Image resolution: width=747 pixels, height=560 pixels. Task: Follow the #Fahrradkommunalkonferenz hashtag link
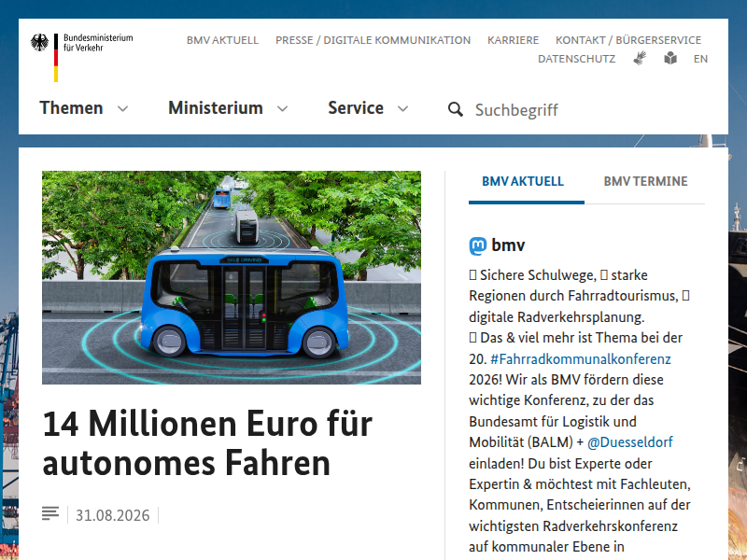pyautogui.click(x=580, y=359)
